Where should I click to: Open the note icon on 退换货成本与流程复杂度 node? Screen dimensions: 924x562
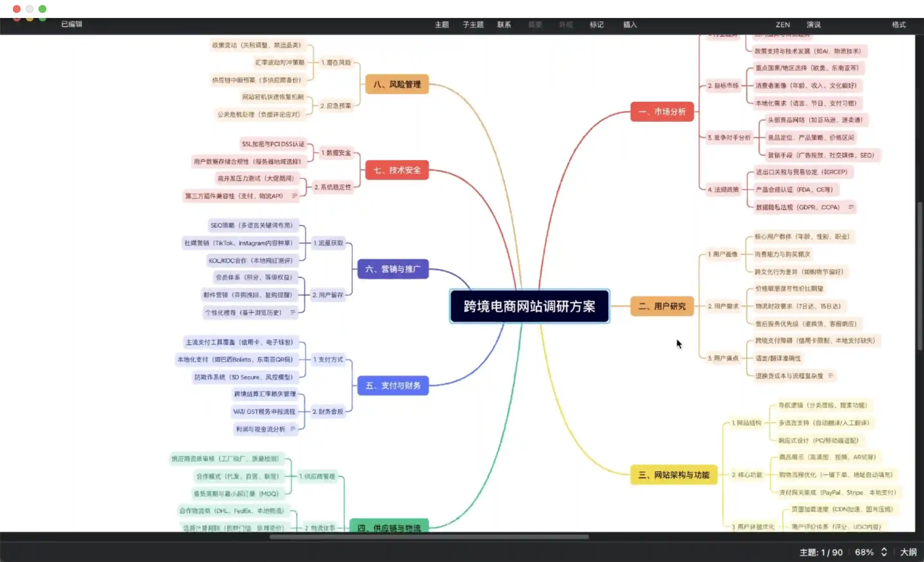pos(831,375)
